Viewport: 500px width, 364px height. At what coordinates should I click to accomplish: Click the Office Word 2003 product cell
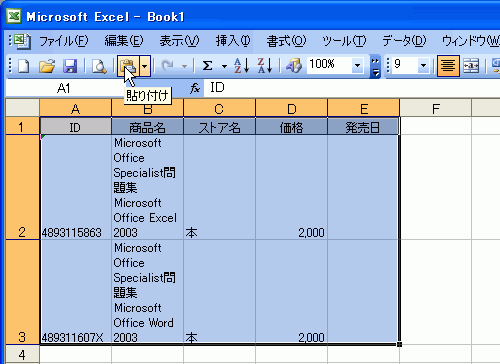[x=148, y=292]
